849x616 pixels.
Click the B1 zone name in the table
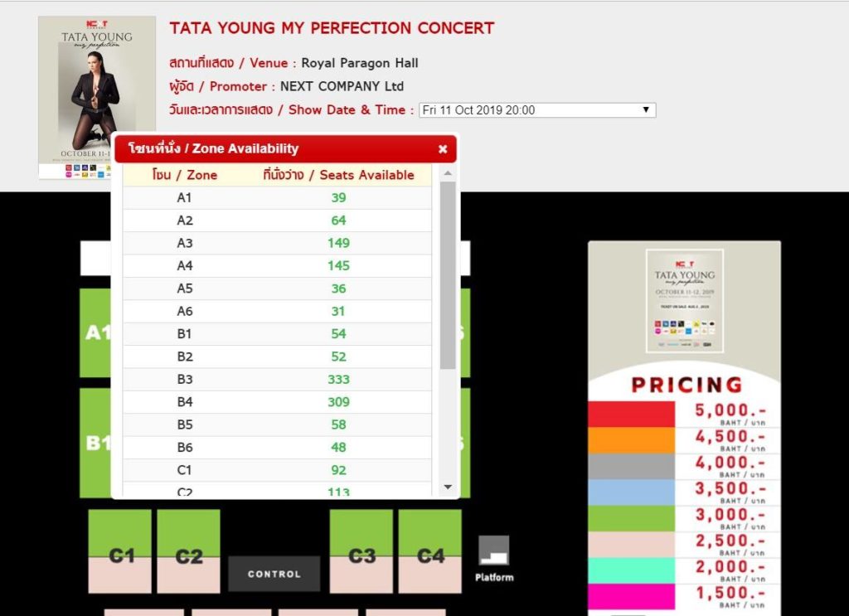coord(184,334)
